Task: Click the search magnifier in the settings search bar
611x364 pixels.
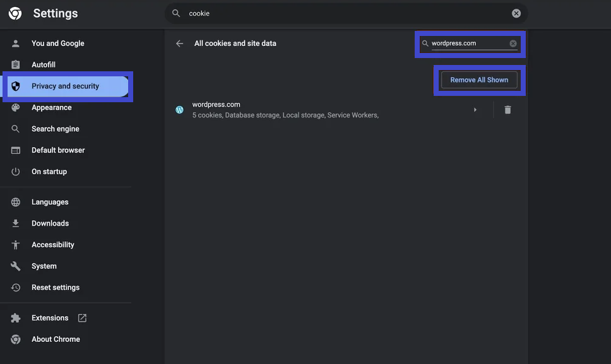Action: coord(176,13)
